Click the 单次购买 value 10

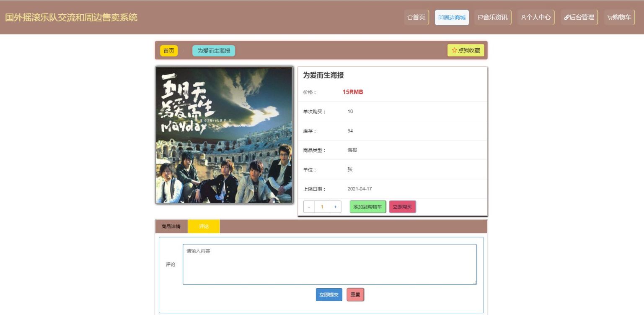coord(350,112)
